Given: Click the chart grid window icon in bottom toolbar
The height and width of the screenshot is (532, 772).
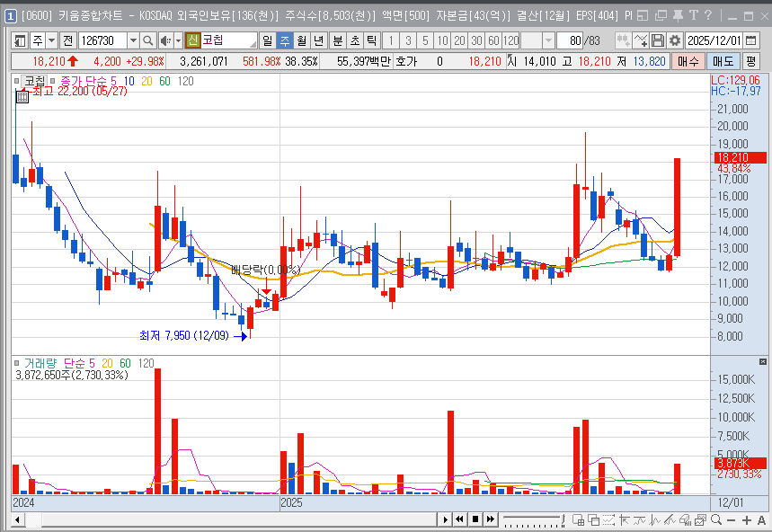Looking at the screenshot, I should pyautogui.click(x=579, y=519).
